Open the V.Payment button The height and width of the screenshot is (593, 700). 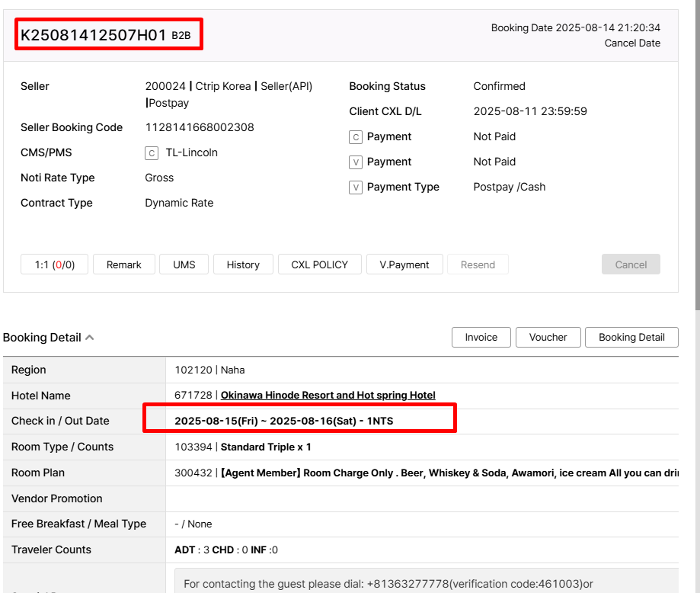pos(404,264)
